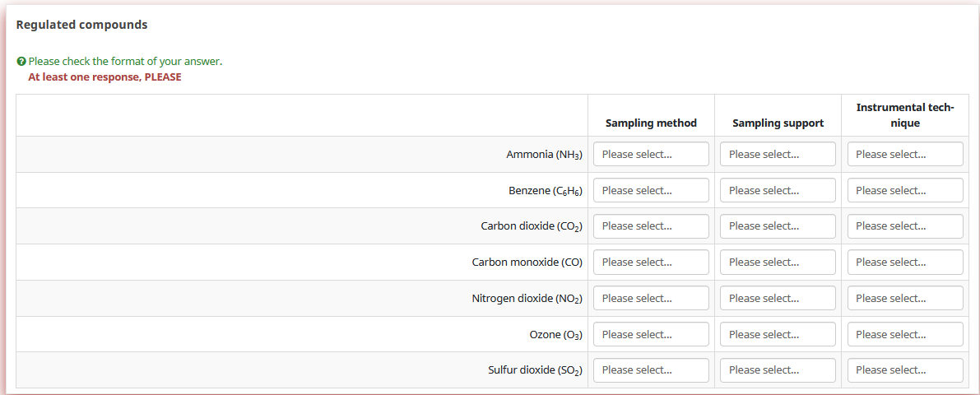Image resolution: width=980 pixels, height=395 pixels.
Task: Open Sulfur dioxide sampling support dropdown
Action: (x=778, y=370)
